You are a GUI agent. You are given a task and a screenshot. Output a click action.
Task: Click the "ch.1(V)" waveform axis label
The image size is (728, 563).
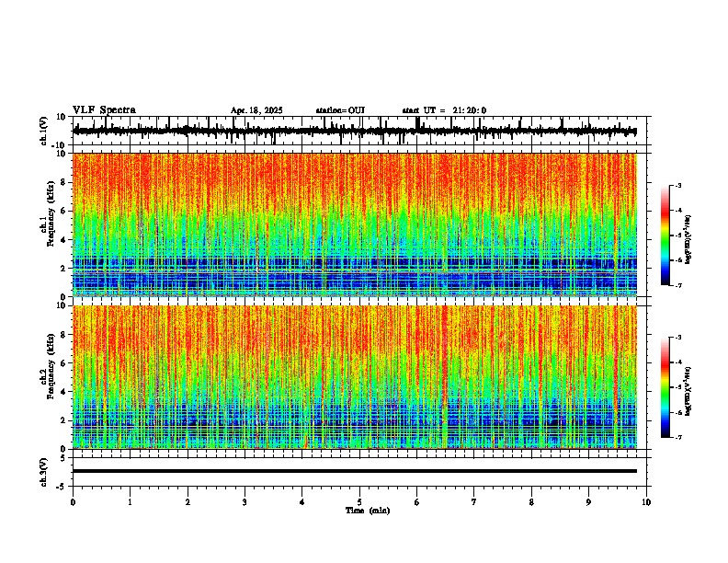coord(44,131)
